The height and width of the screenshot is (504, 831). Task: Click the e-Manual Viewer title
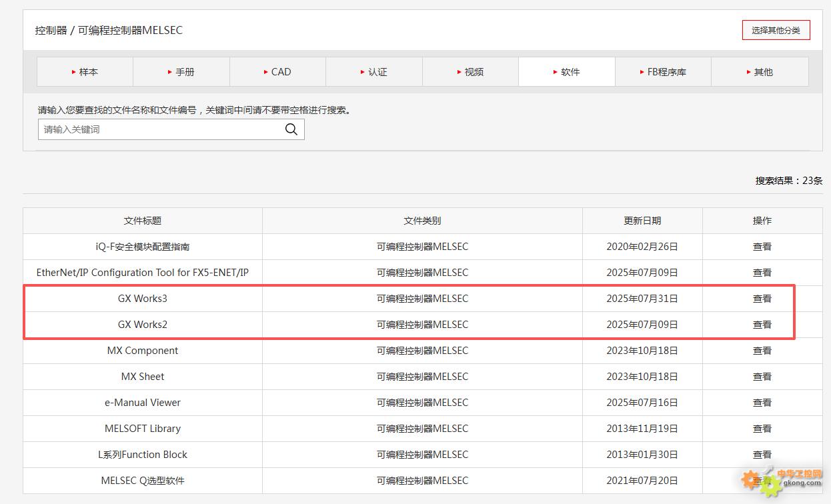[143, 403]
